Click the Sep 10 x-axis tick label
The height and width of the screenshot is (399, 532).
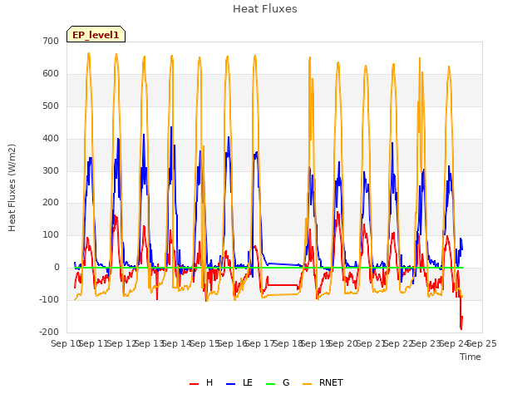[66, 343]
